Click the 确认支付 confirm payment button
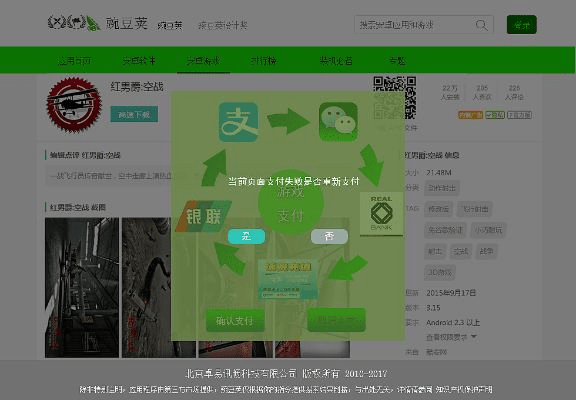Screen dimensions: 576x400 [235, 321]
